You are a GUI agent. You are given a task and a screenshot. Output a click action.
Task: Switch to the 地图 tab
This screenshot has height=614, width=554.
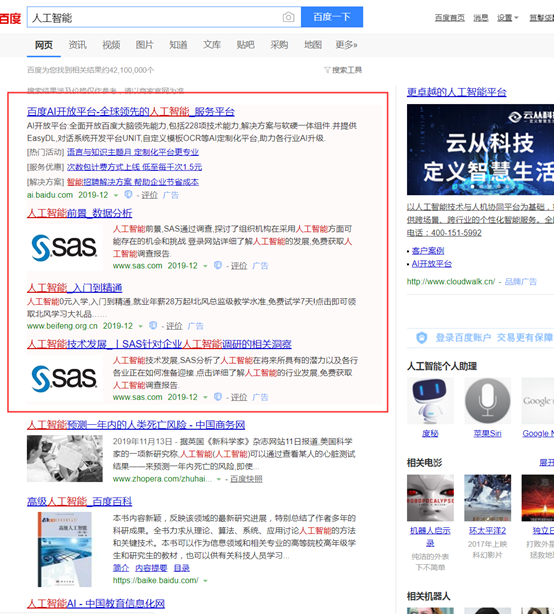pos(313,45)
